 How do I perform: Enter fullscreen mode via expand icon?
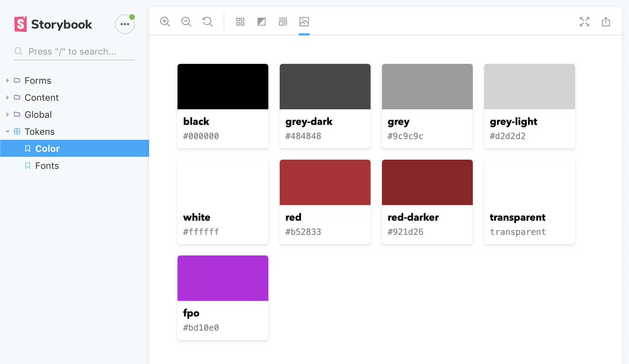[x=584, y=22]
